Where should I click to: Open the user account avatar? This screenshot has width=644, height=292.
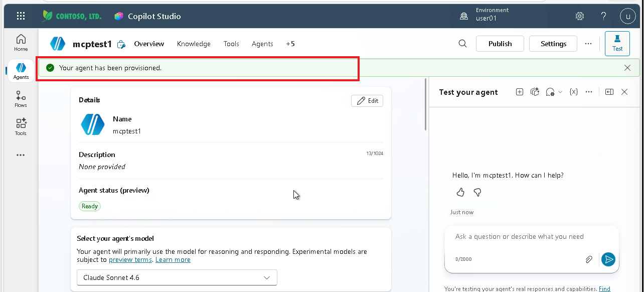coord(628,16)
